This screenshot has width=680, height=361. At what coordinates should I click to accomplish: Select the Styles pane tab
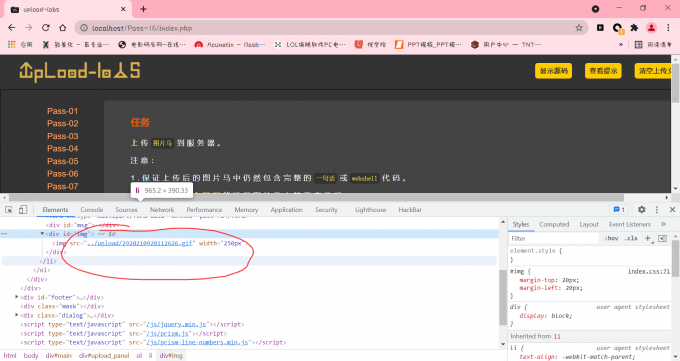[x=521, y=224]
